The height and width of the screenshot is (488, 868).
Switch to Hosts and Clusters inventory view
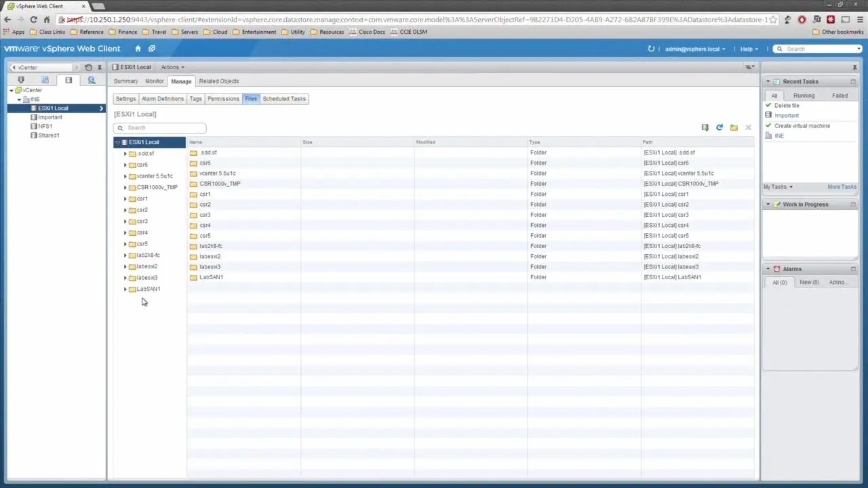pos(21,80)
